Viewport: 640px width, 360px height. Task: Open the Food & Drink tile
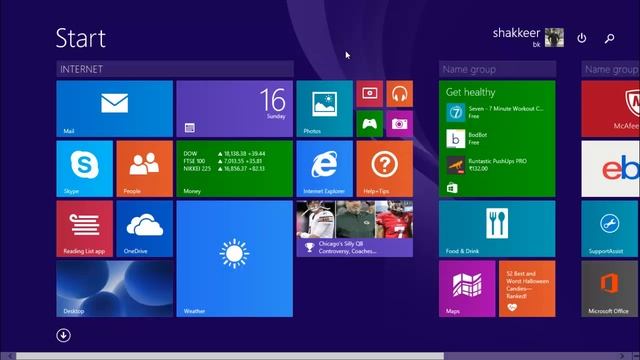[497, 229]
